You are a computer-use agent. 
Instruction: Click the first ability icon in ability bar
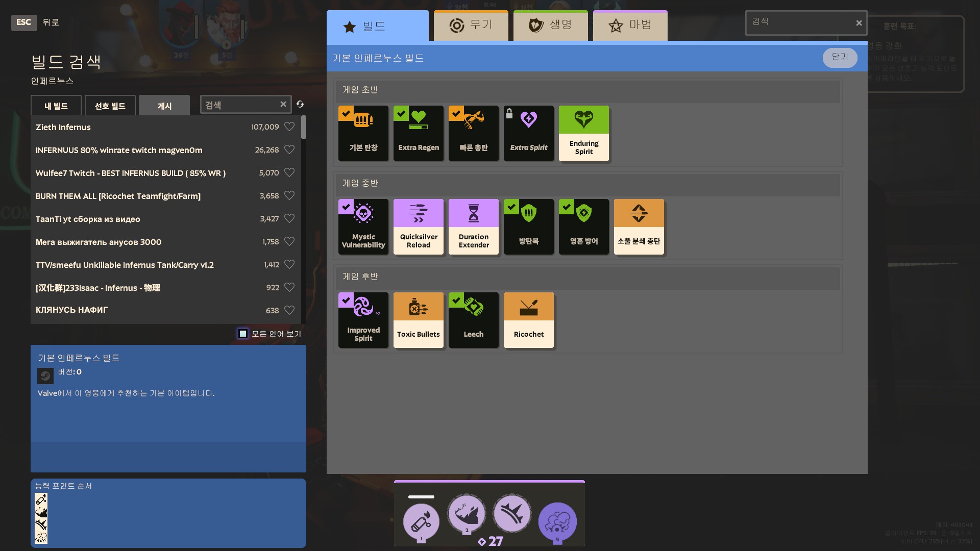click(421, 521)
